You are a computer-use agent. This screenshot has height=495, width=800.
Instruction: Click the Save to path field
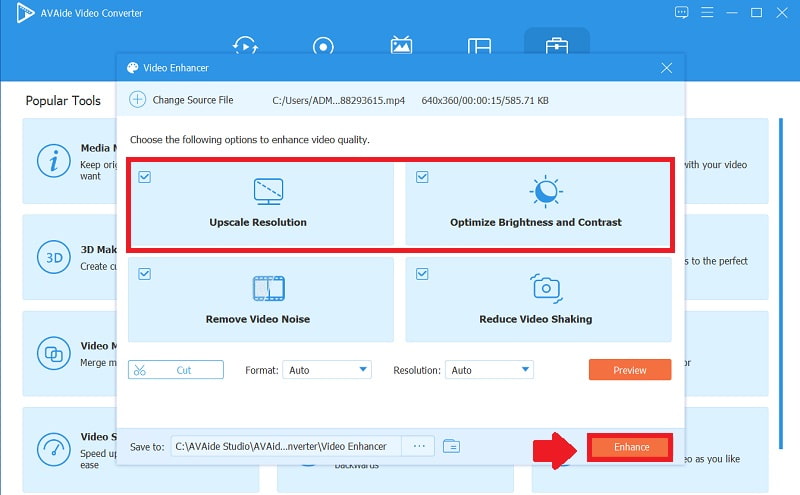click(x=286, y=447)
